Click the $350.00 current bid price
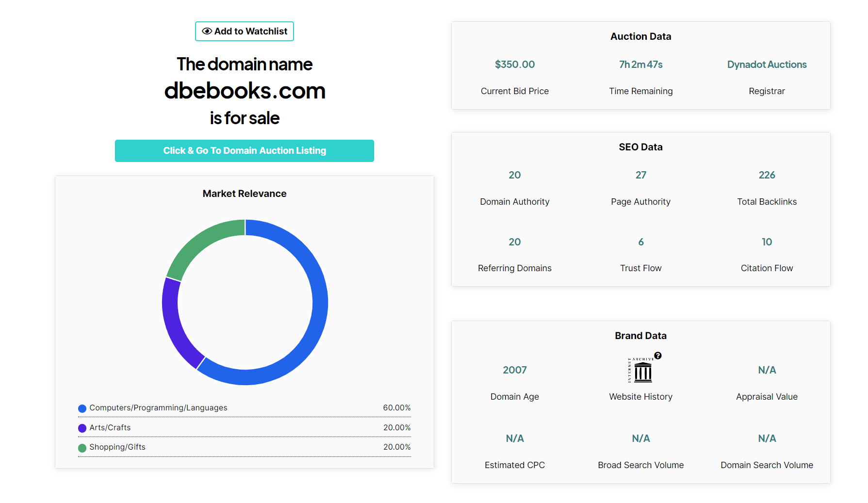This screenshot has width=868, height=503. 514,65
